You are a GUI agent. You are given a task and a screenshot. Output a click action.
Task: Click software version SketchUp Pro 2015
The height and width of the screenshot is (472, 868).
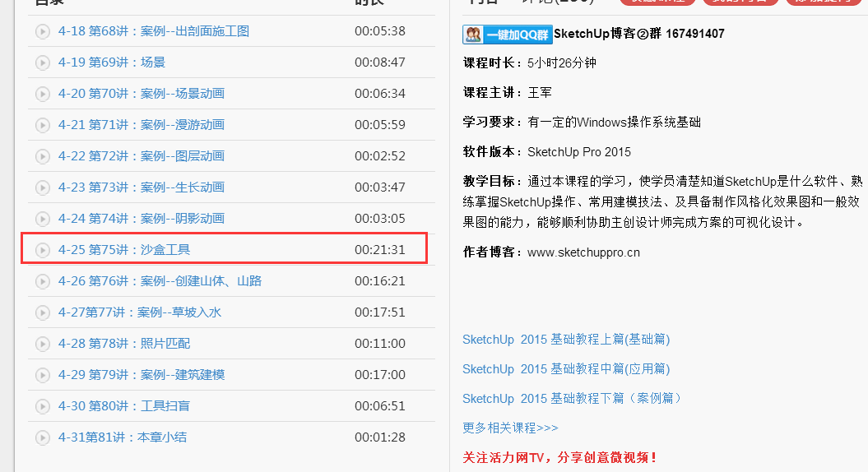click(579, 152)
